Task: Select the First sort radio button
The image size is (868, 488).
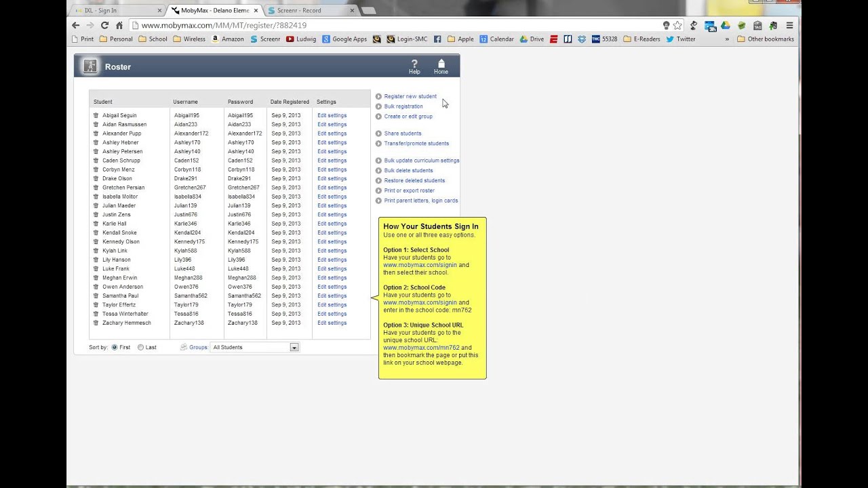Action: pyautogui.click(x=114, y=347)
